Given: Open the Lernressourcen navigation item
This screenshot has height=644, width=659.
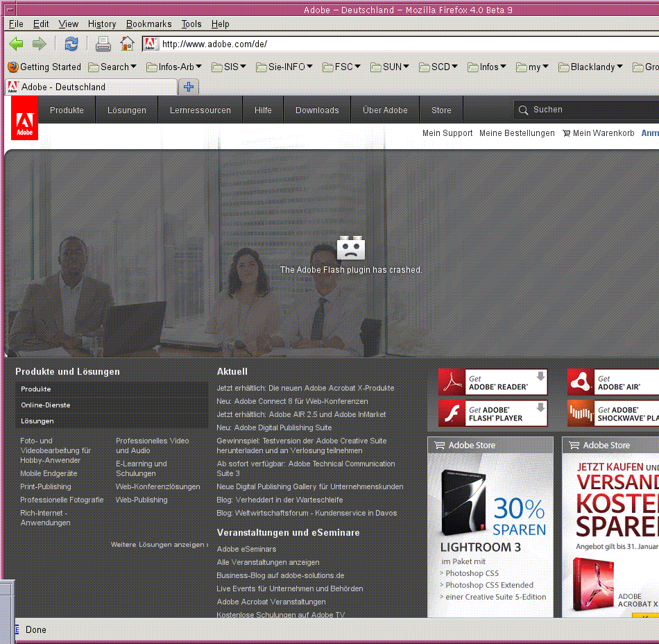Looking at the screenshot, I should [x=200, y=110].
